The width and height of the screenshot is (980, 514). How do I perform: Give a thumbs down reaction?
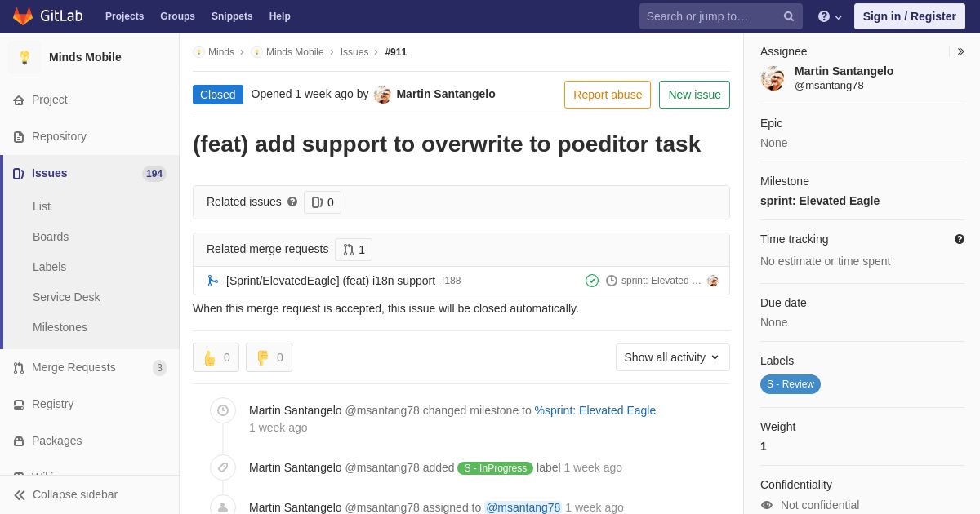pos(269,357)
